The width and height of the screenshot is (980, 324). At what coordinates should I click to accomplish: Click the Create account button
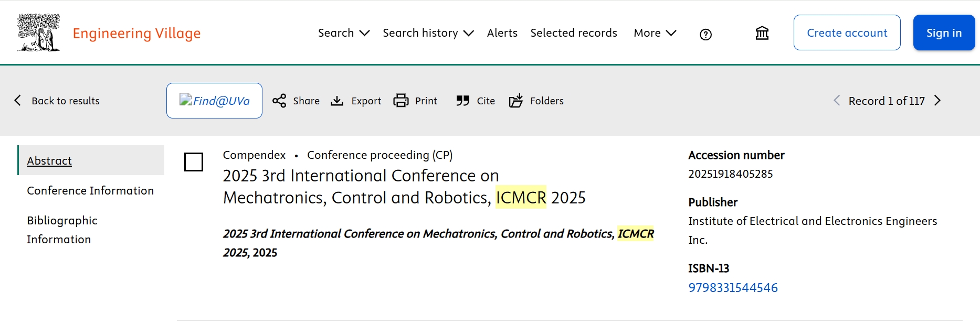pyautogui.click(x=847, y=33)
